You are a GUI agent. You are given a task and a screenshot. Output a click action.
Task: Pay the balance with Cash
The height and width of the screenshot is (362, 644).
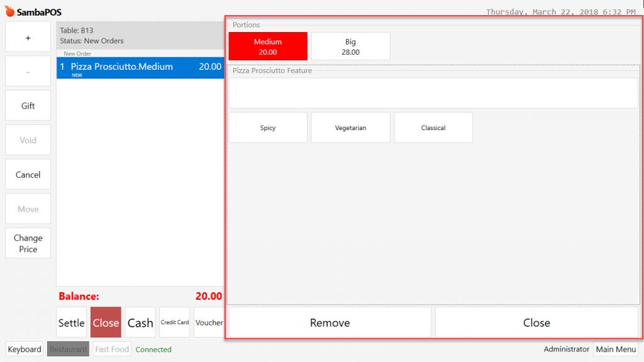140,322
